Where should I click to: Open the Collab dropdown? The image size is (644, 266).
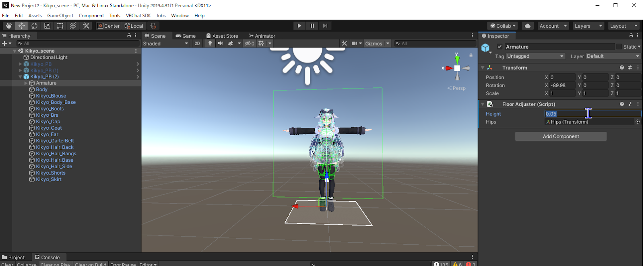(502, 26)
